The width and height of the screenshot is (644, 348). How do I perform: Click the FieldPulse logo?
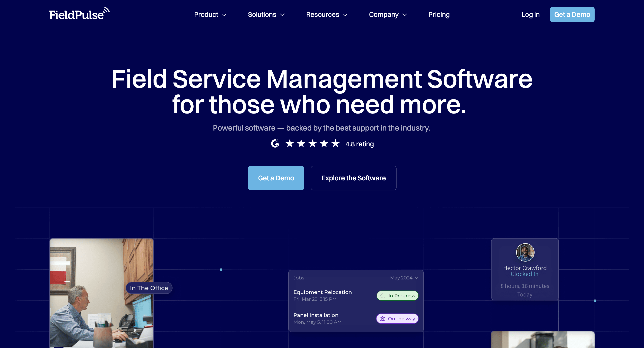[76, 14]
